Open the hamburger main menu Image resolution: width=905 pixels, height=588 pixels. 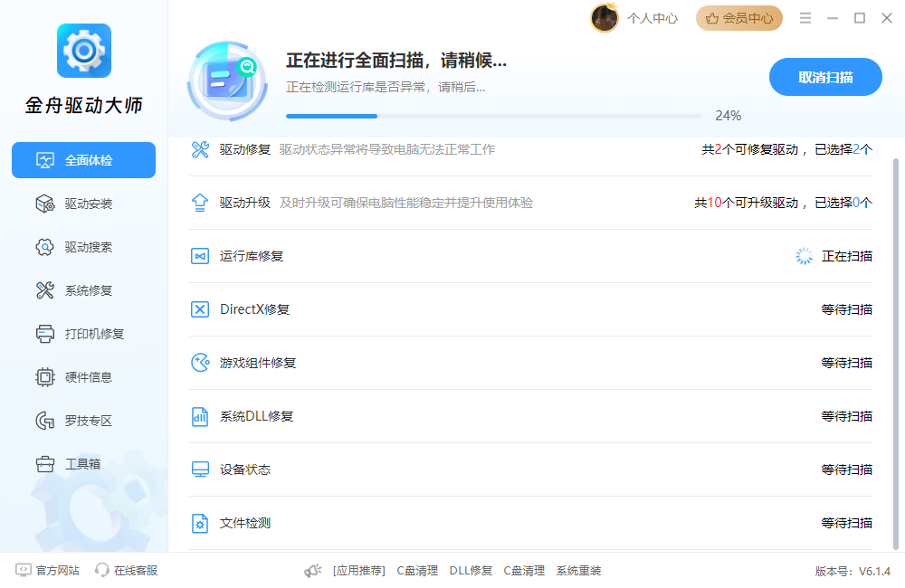(x=805, y=18)
